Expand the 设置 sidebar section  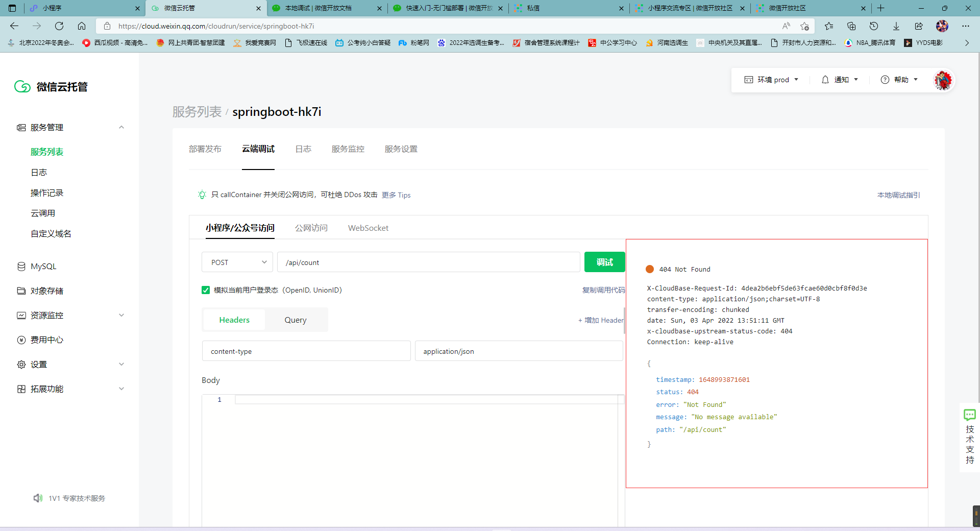coord(121,365)
